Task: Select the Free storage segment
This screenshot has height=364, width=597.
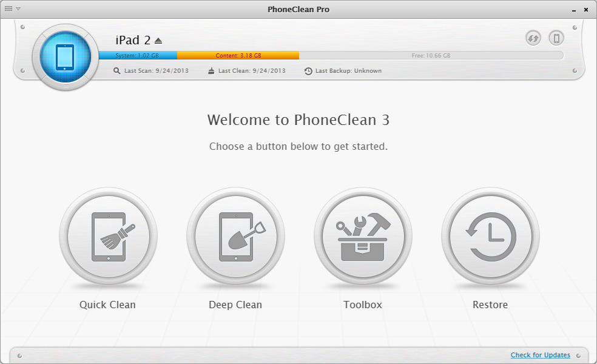Action: coord(431,56)
